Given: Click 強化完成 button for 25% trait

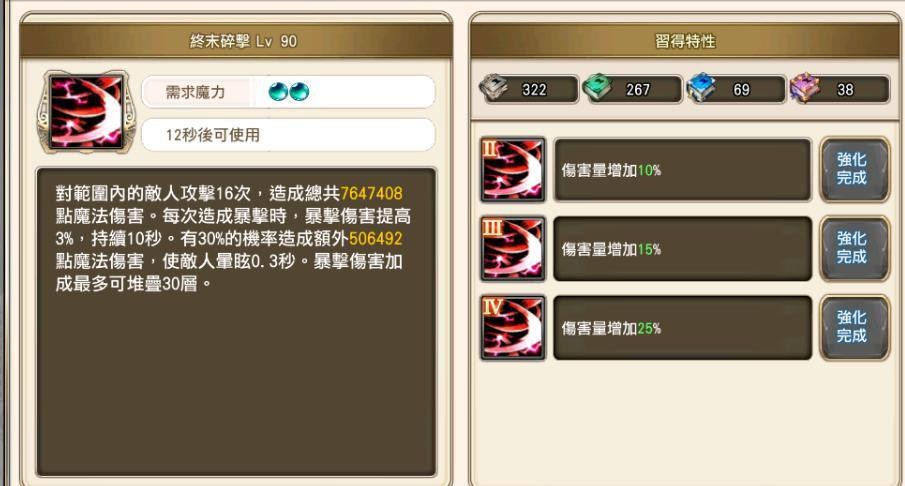Looking at the screenshot, I should (852, 327).
